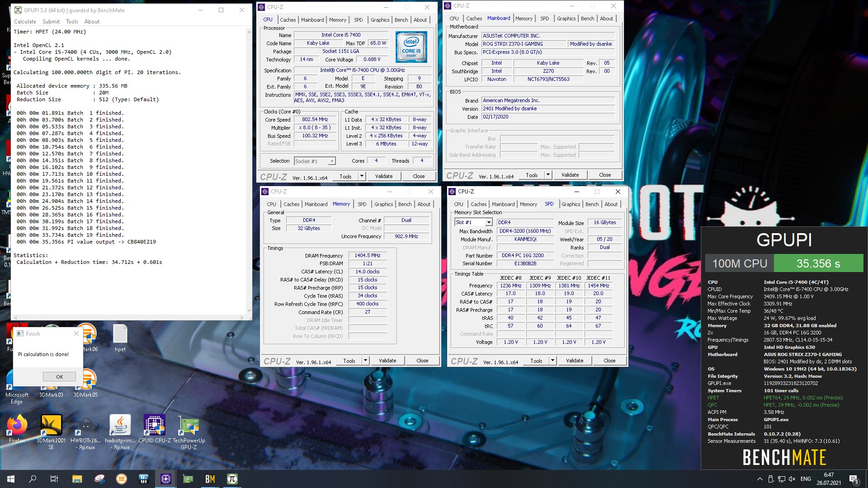The height and width of the screenshot is (488, 868).
Task: Expand Tools arrow in Mainboard window
Action: coord(548,175)
